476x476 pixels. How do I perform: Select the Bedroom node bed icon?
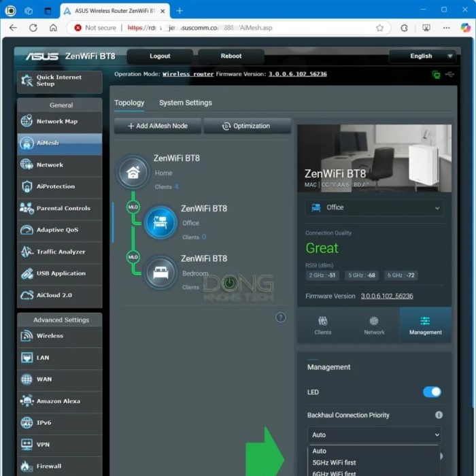(x=160, y=273)
